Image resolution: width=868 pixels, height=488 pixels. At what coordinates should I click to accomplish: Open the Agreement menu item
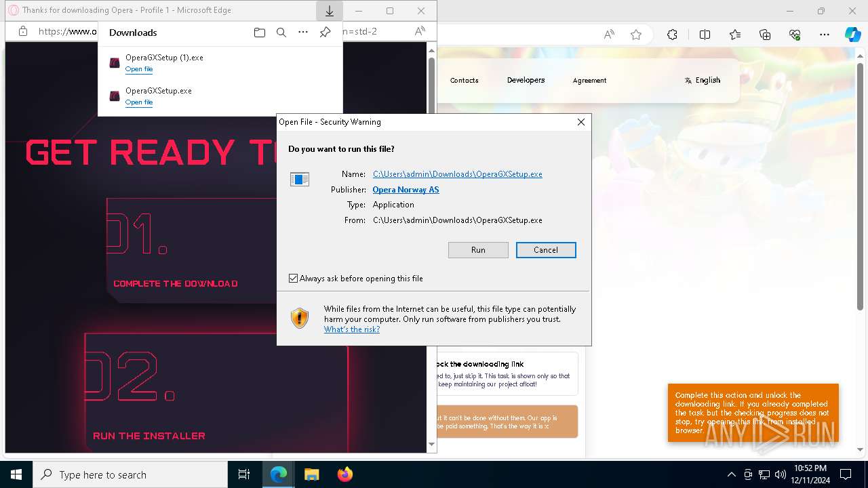(x=589, y=80)
